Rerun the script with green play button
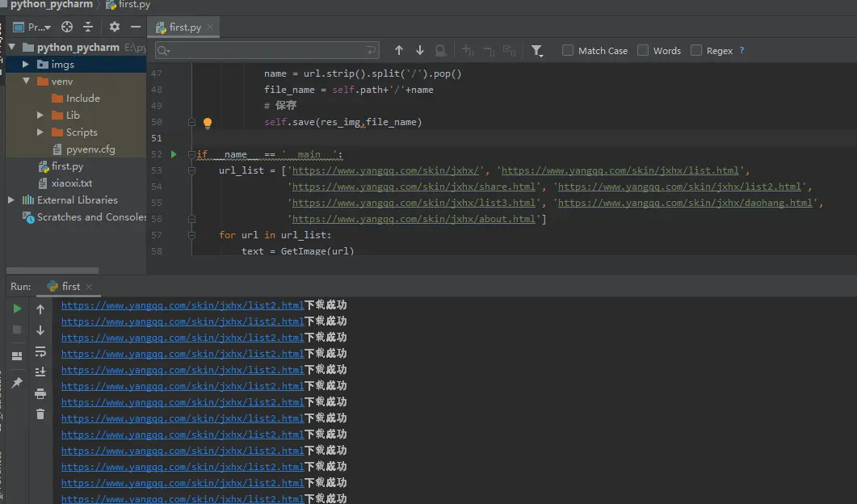This screenshot has height=504, width=857. [x=17, y=309]
